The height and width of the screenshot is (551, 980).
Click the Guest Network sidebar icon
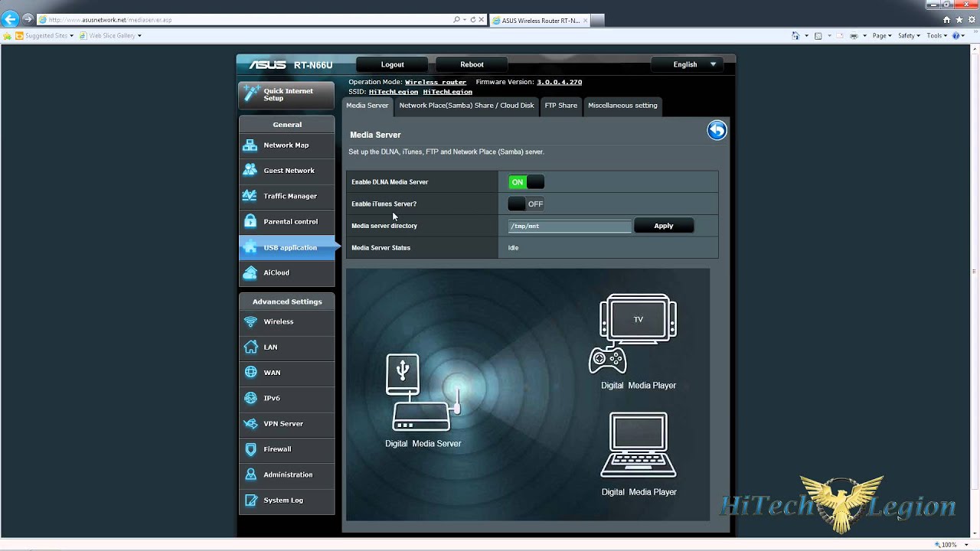click(250, 170)
